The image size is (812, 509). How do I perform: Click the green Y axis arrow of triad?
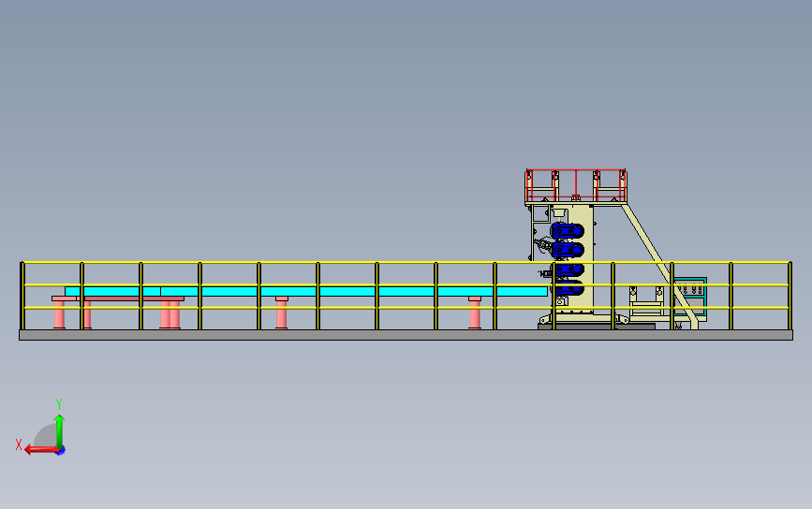pyautogui.click(x=60, y=430)
